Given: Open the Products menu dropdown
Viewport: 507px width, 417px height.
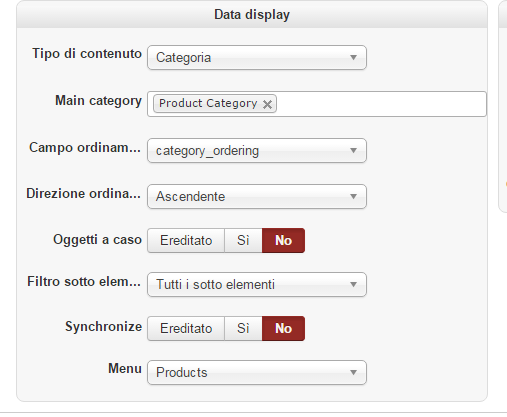Looking at the screenshot, I should [x=257, y=373].
